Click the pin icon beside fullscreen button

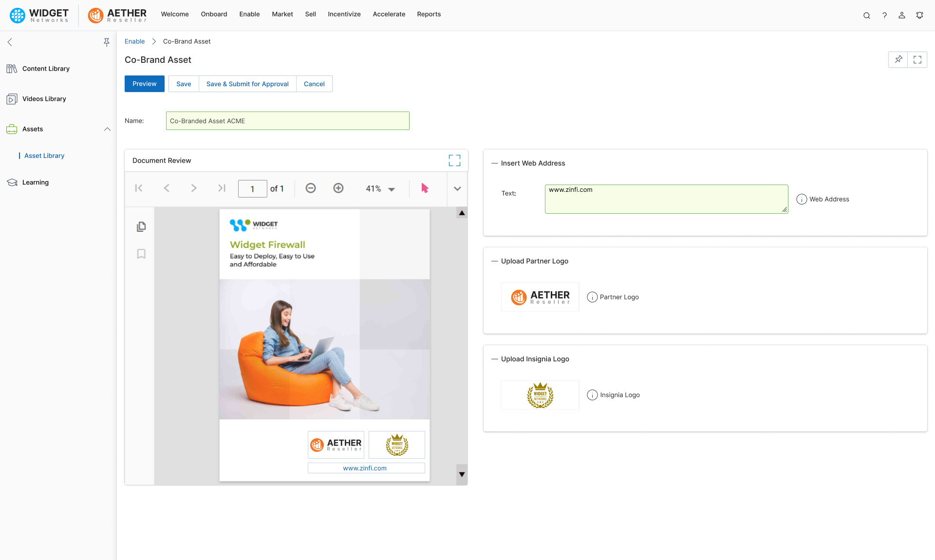tap(898, 59)
